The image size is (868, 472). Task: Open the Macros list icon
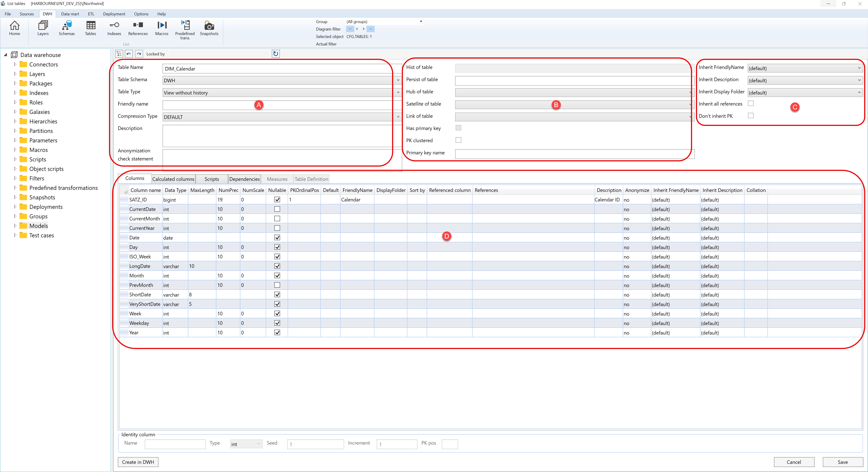click(x=162, y=28)
